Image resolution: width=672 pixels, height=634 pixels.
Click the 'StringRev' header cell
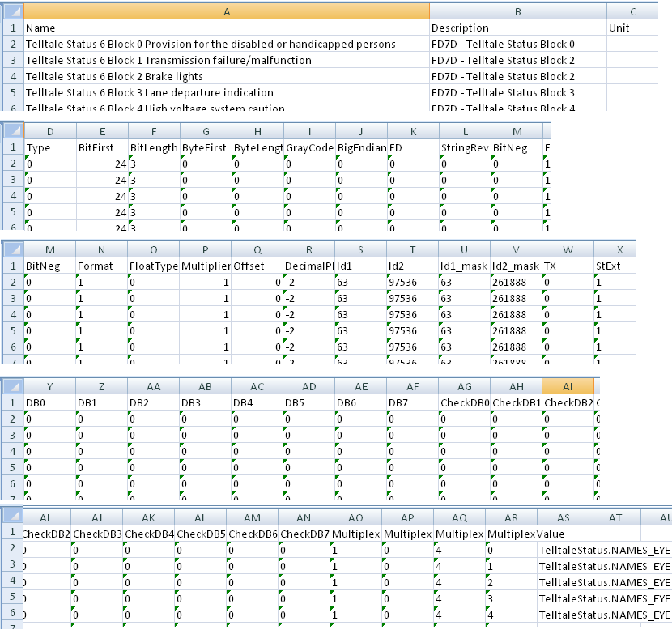point(466,147)
